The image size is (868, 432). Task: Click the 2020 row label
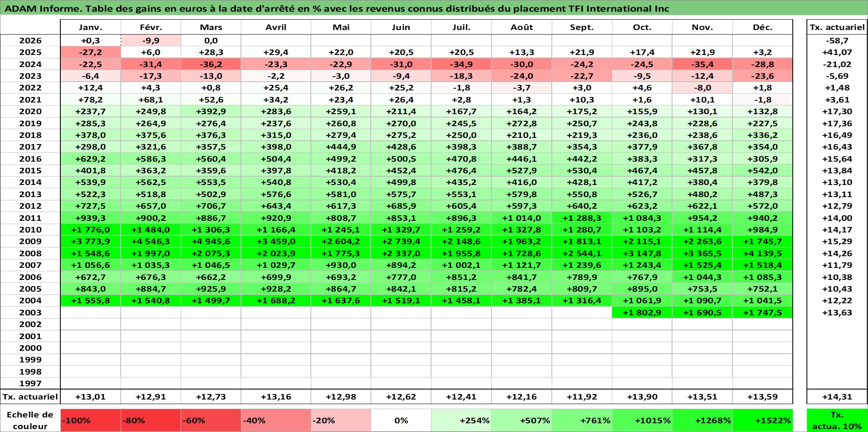click(30, 111)
